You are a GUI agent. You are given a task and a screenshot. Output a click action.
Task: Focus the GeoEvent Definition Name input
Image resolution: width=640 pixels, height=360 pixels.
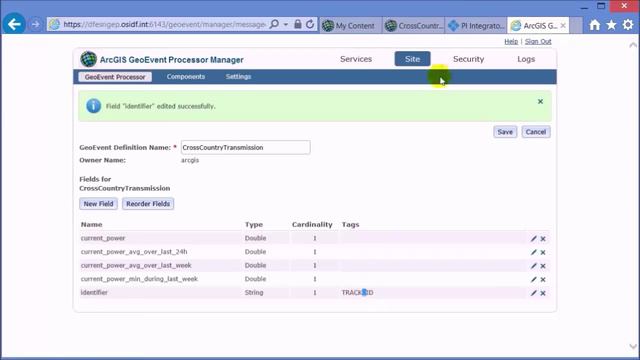point(245,147)
